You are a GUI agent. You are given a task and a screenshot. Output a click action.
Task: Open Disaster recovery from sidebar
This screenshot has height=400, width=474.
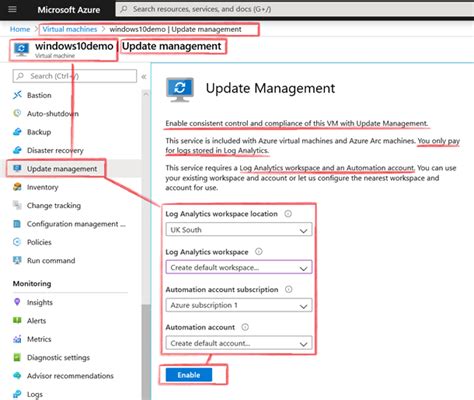55,150
